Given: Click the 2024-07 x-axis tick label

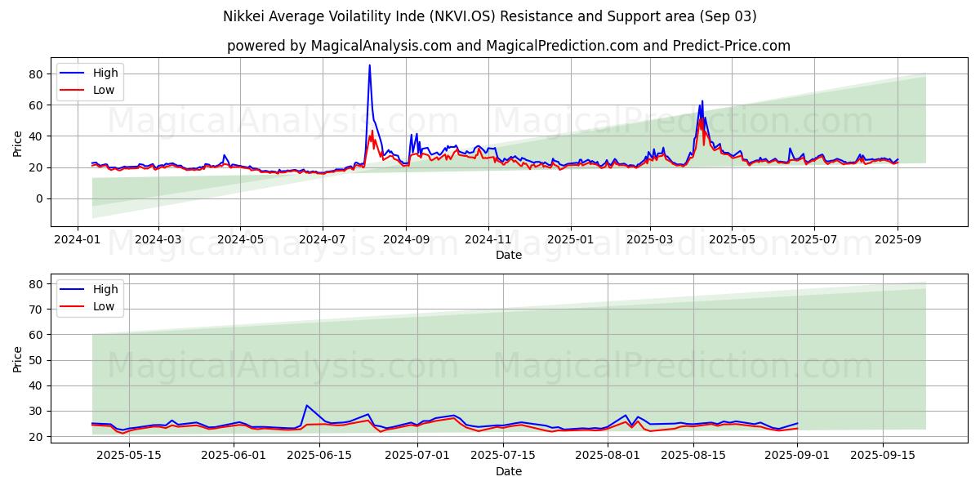Looking at the screenshot, I should point(322,241).
